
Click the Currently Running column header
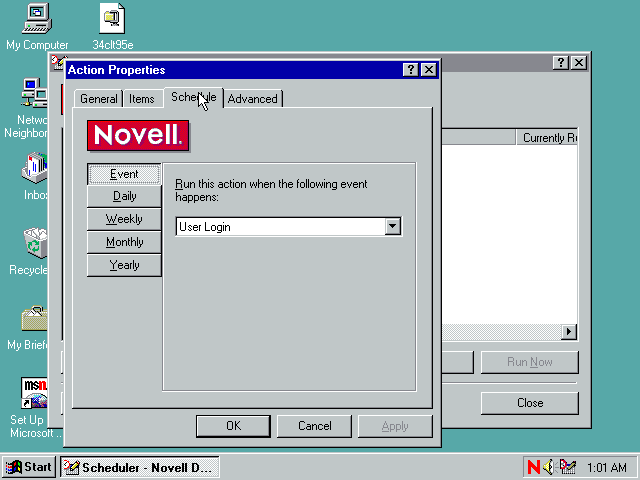tap(547, 138)
